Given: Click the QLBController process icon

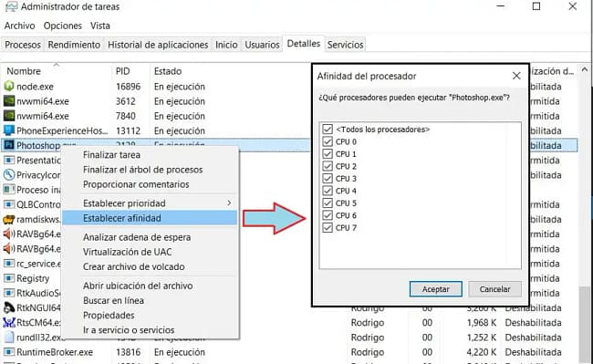Looking at the screenshot, I should click(9, 204).
